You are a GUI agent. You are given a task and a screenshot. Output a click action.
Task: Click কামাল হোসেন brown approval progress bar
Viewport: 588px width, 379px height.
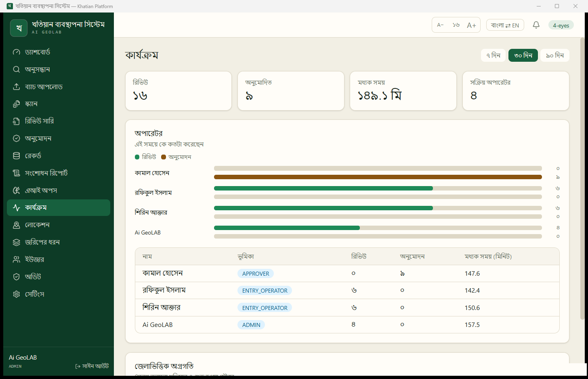point(378,177)
